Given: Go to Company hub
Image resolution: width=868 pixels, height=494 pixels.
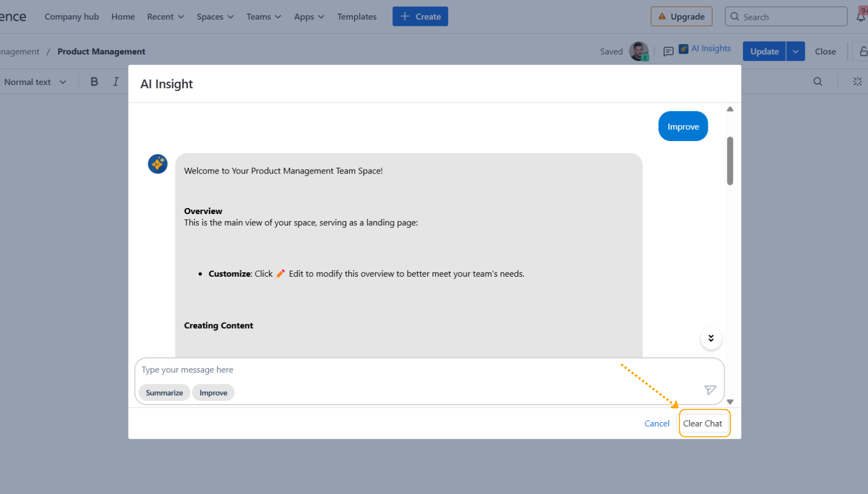Looking at the screenshot, I should pos(72,17).
